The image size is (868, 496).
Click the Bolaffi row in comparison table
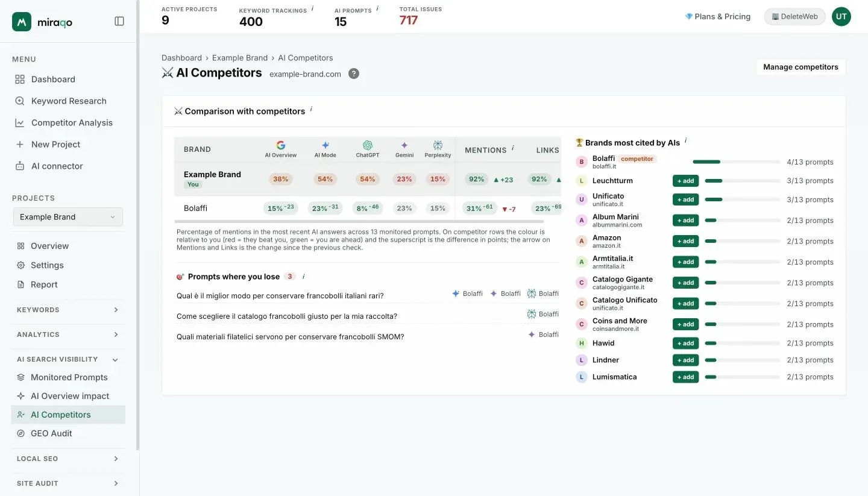click(x=368, y=209)
